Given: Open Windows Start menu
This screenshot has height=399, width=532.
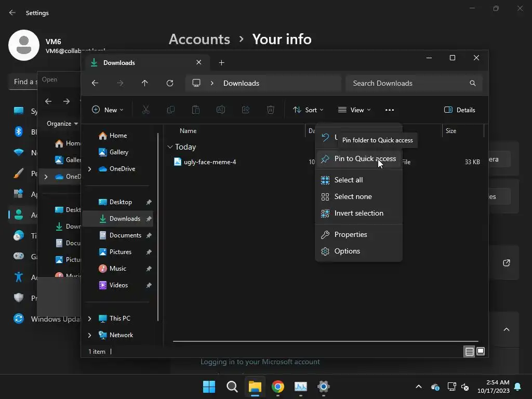Looking at the screenshot, I should pyautogui.click(x=209, y=387).
